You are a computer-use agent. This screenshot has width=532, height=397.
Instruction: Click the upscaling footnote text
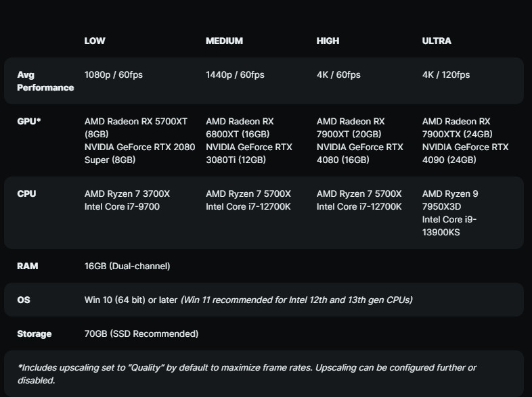click(246, 373)
